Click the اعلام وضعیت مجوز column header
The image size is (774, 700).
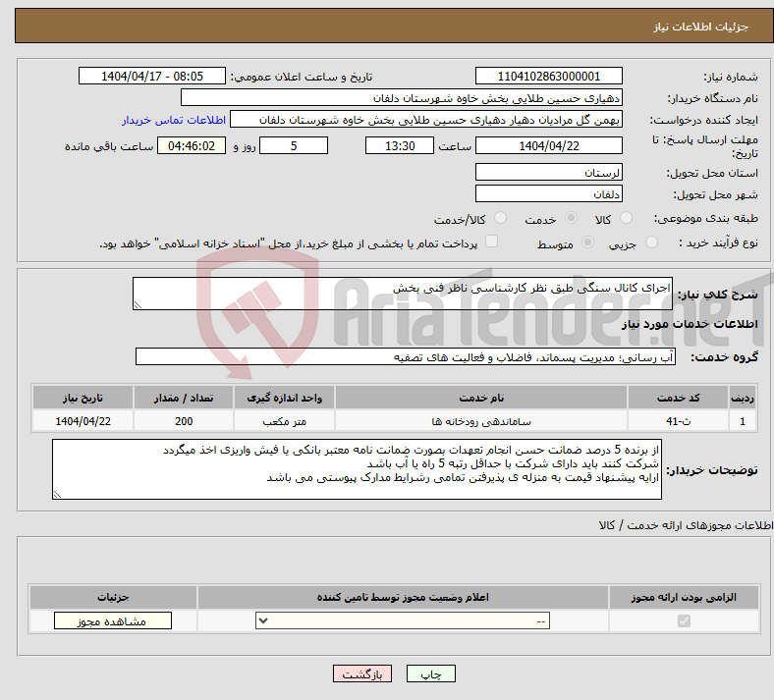click(x=403, y=597)
